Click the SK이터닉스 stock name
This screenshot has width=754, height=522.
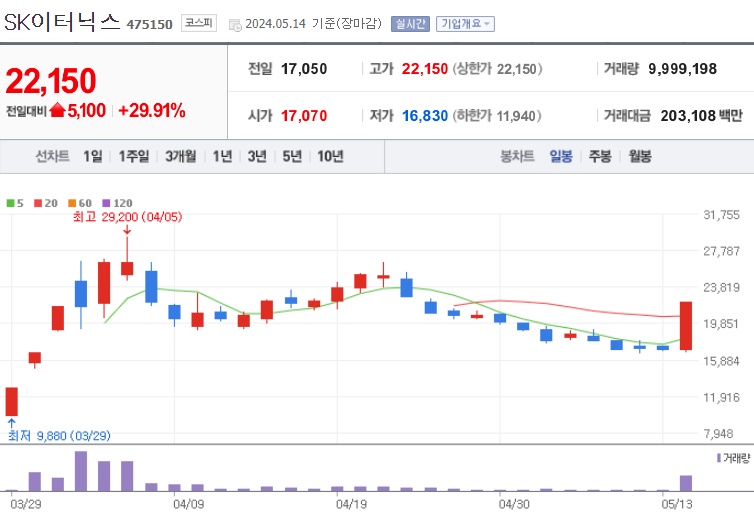pyautogui.click(x=62, y=22)
